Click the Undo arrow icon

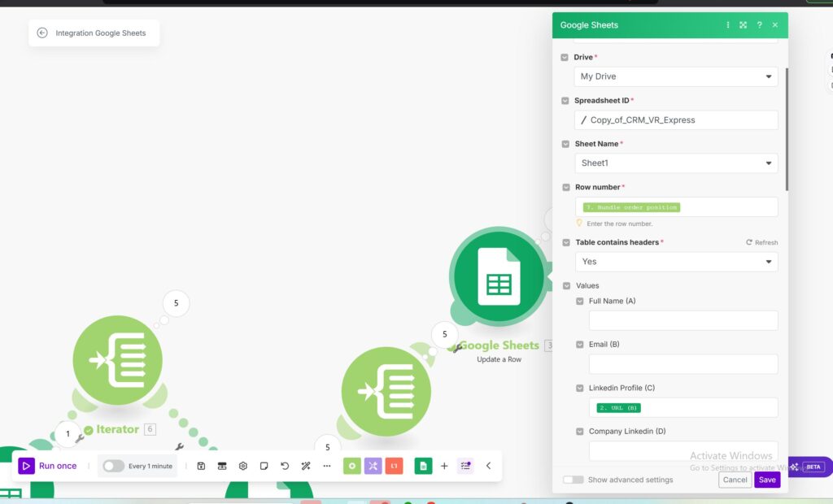pyautogui.click(x=285, y=466)
